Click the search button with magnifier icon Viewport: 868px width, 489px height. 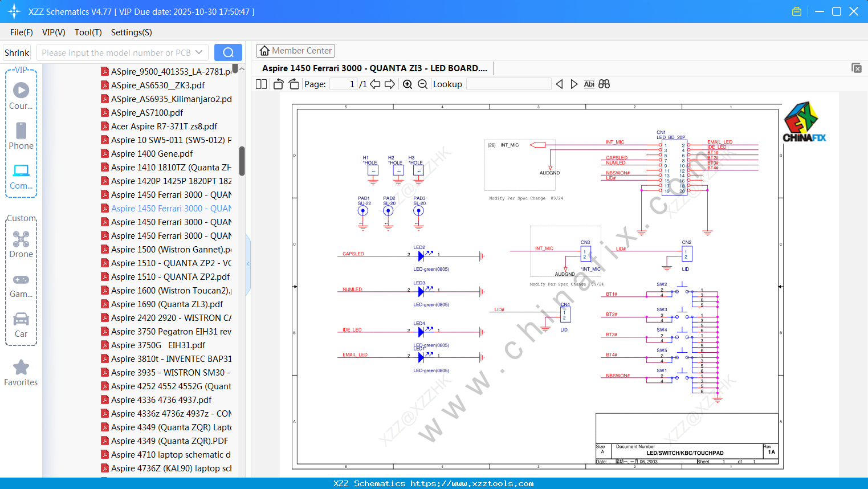point(228,52)
